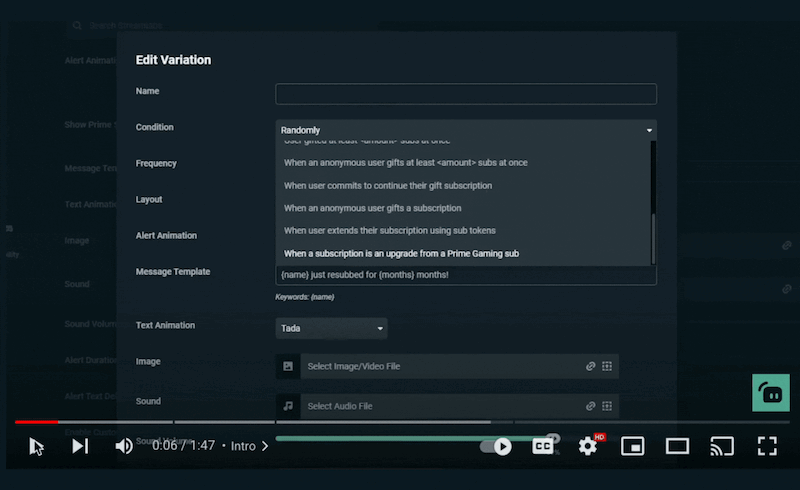Select 'When an anonymous user gifts at least <amount> subs at once'
Viewport: 800px width, 490px height.
(406, 163)
